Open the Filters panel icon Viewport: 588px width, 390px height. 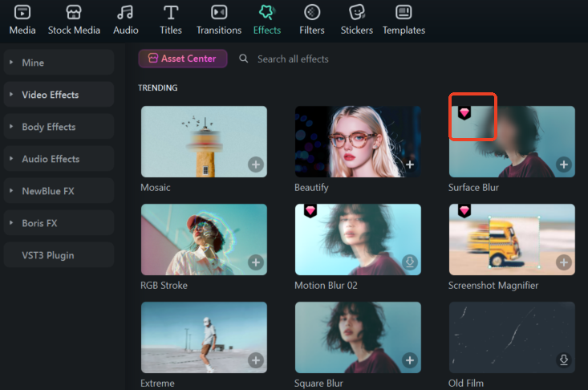click(x=312, y=13)
